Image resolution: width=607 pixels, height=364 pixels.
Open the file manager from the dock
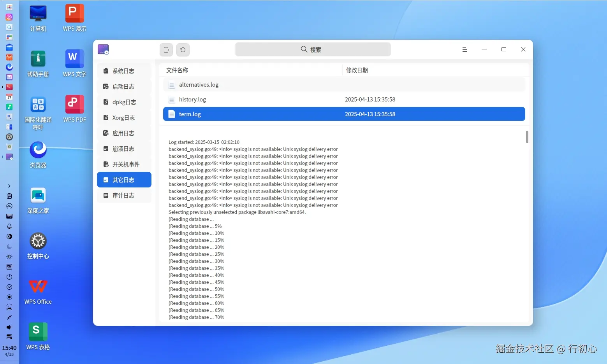[x=9, y=47]
